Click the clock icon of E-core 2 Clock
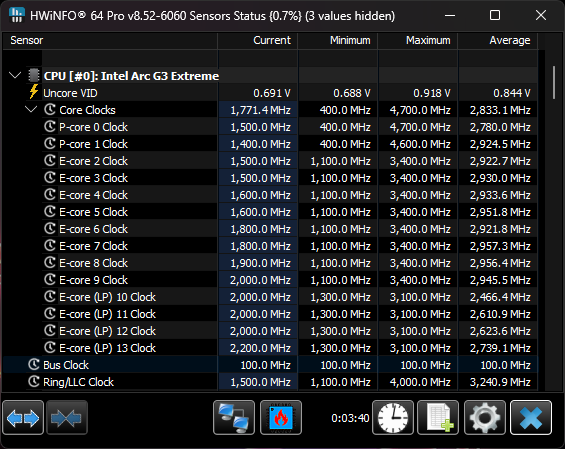The width and height of the screenshot is (565, 449). pos(50,160)
